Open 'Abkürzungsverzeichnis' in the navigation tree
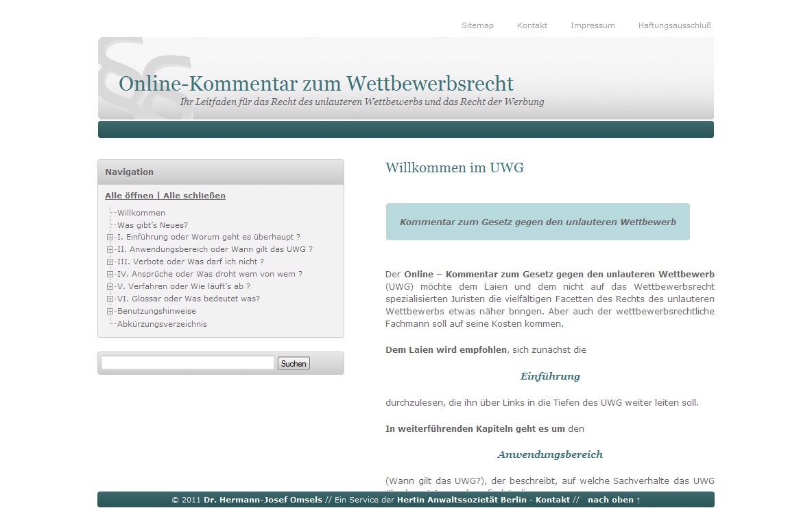The width and height of the screenshot is (812, 508). [162, 324]
